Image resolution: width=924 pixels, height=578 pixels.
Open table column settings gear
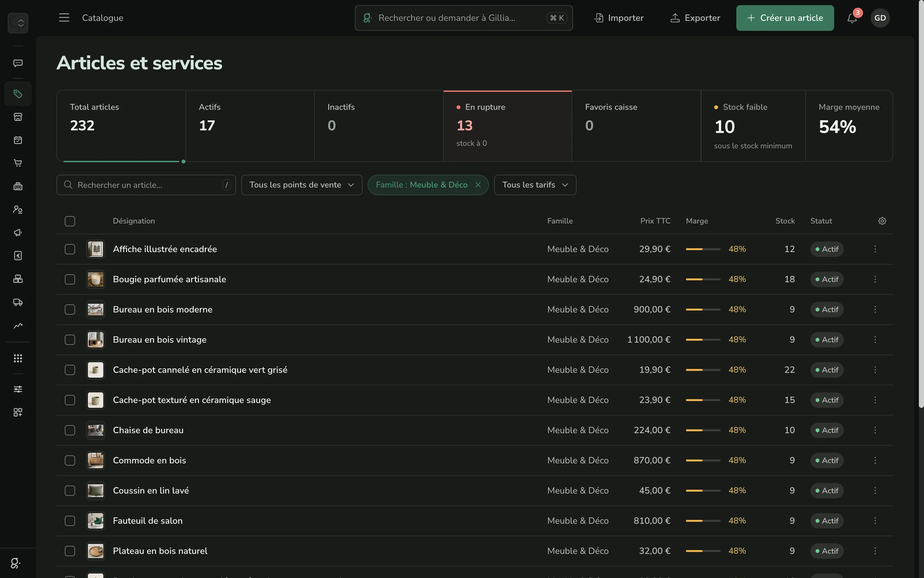[x=882, y=221]
